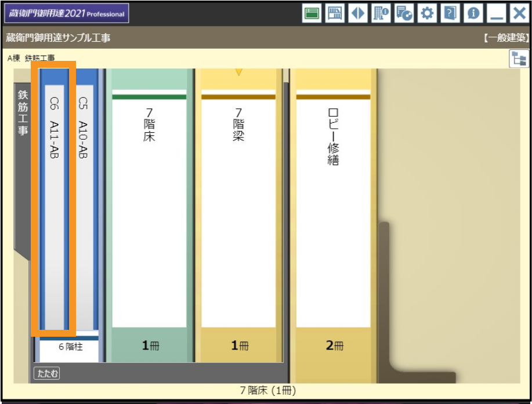Click the A棟 鉄筋工事 breadcrumb path

(x=31, y=58)
